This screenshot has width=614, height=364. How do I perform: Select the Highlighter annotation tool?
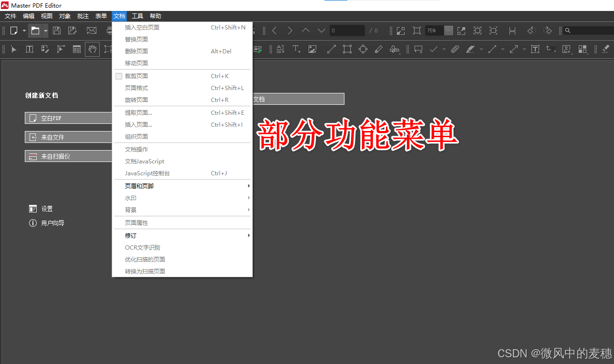tap(470, 49)
